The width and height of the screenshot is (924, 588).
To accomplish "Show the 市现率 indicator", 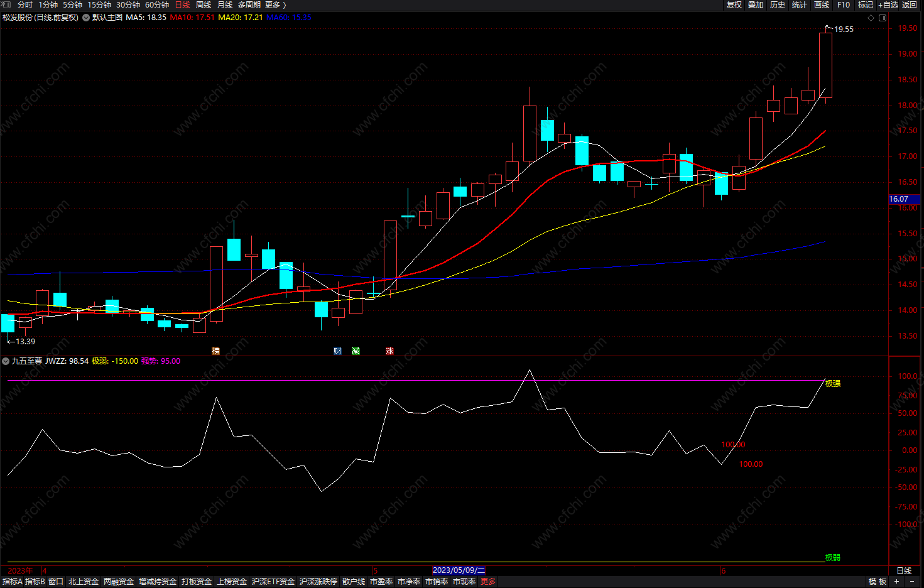I will (464, 582).
